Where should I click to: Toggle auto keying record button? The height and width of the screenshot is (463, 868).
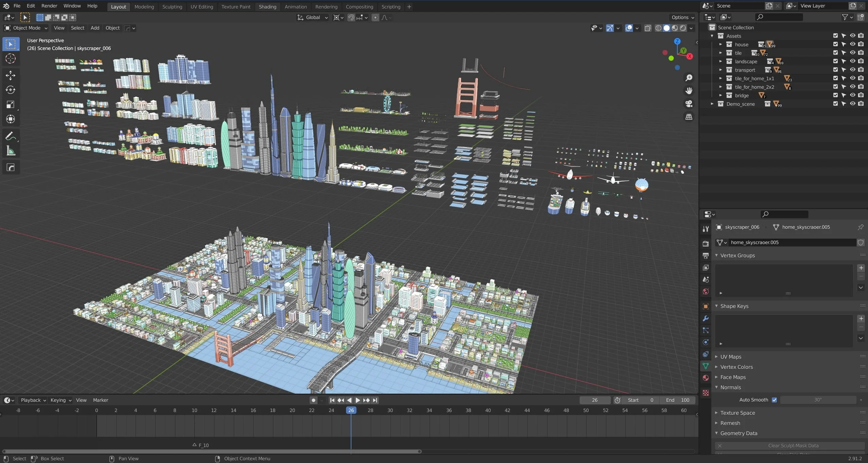(314, 400)
